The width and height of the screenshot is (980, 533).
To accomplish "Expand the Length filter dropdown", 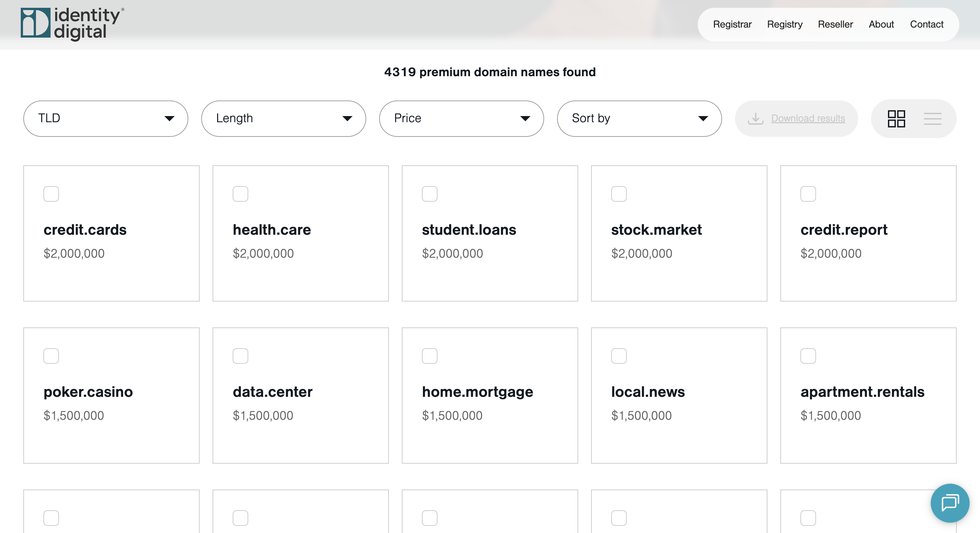I will (x=284, y=118).
